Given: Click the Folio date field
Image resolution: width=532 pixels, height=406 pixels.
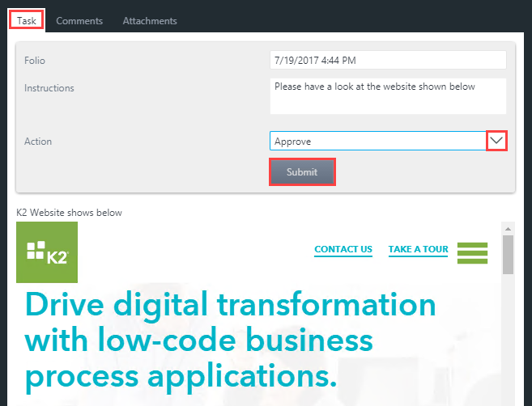Looking at the screenshot, I should [388, 61].
